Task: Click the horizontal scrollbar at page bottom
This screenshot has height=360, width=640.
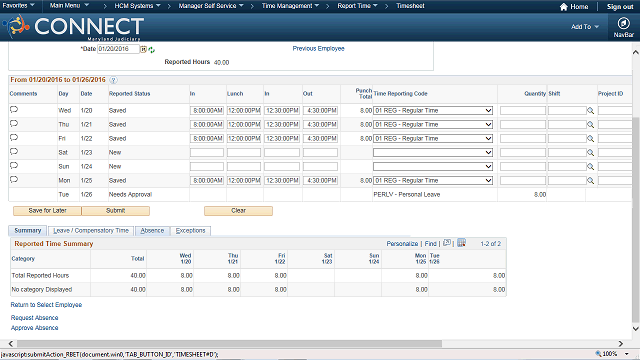Action: pos(229,344)
